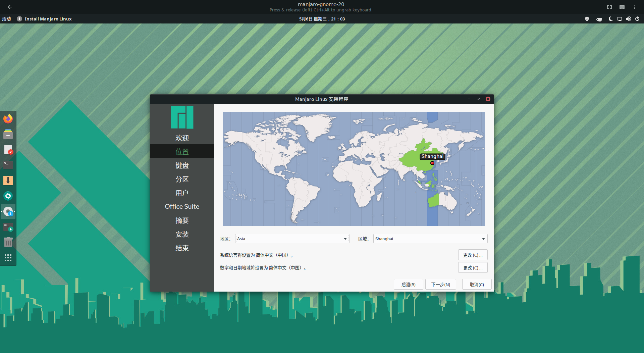Close the Manjaro installer window

point(488,99)
